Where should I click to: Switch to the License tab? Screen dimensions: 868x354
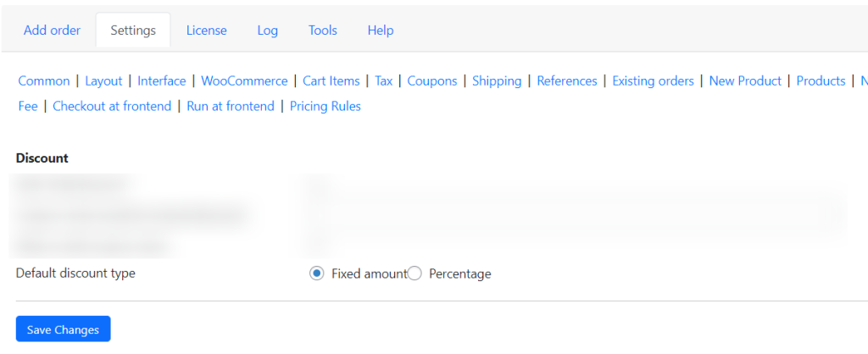click(207, 30)
